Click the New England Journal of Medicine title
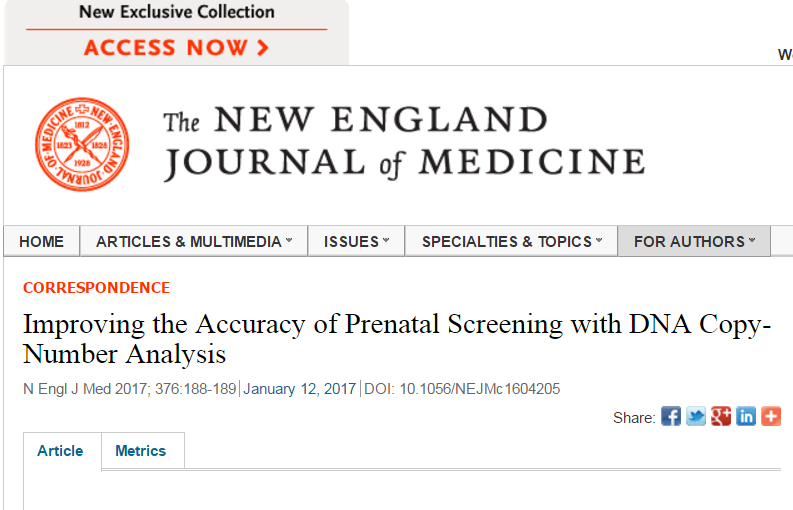 coord(404,141)
